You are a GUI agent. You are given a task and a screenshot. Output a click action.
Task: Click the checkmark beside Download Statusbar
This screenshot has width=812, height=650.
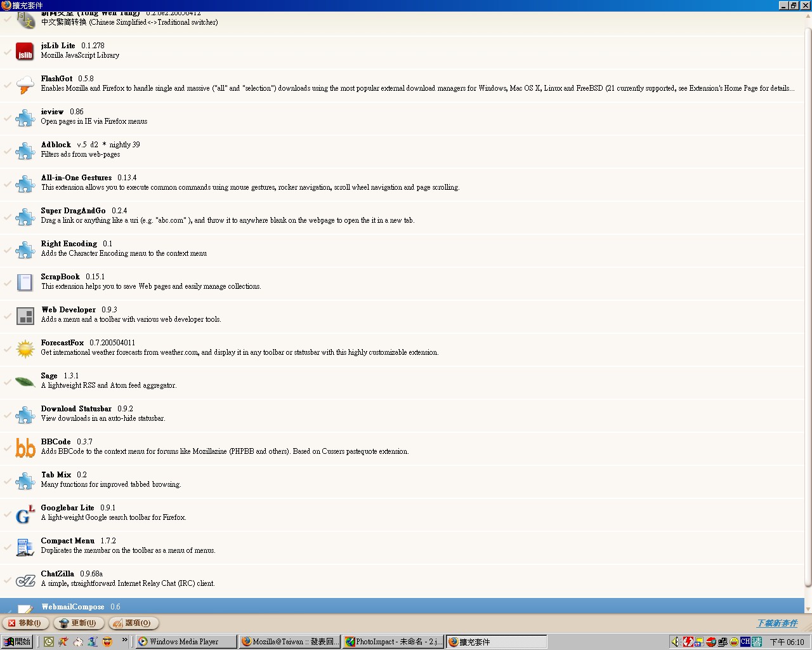coord(8,415)
